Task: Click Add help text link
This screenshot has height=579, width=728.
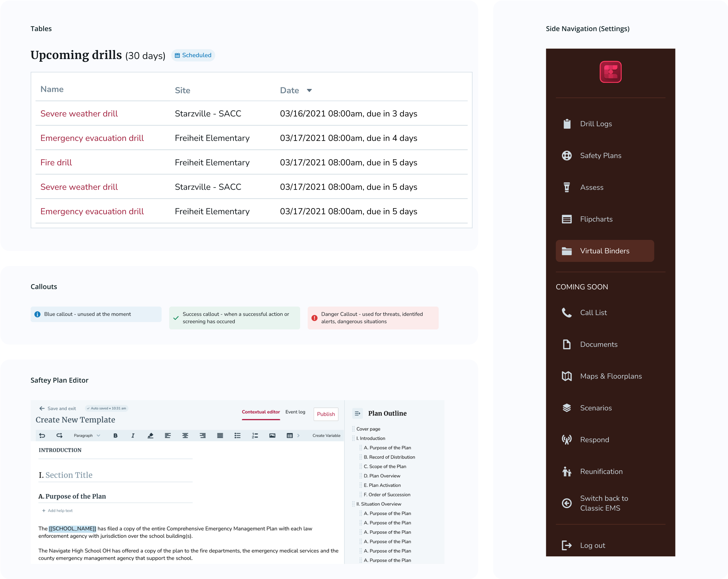Action: click(x=57, y=511)
